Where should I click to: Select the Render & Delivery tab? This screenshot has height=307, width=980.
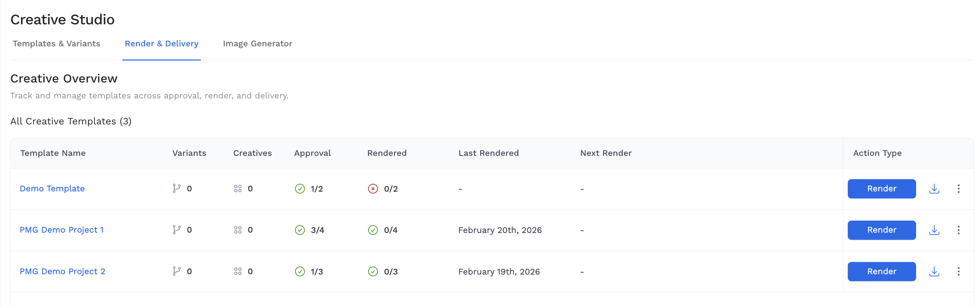[161, 44]
